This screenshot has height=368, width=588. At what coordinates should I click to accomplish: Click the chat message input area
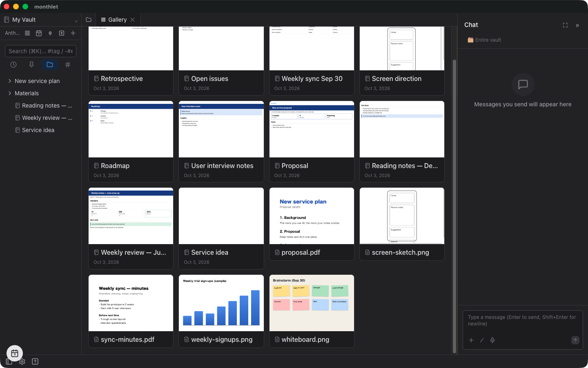click(523, 321)
